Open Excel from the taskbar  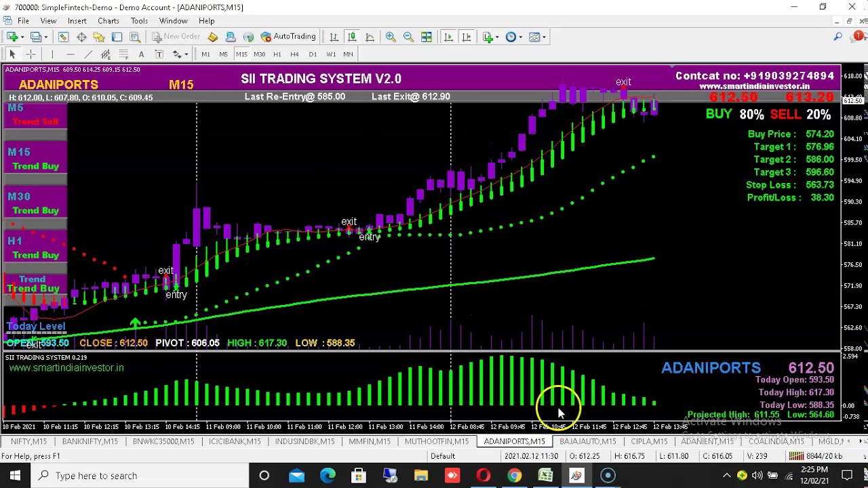tap(545, 476)
